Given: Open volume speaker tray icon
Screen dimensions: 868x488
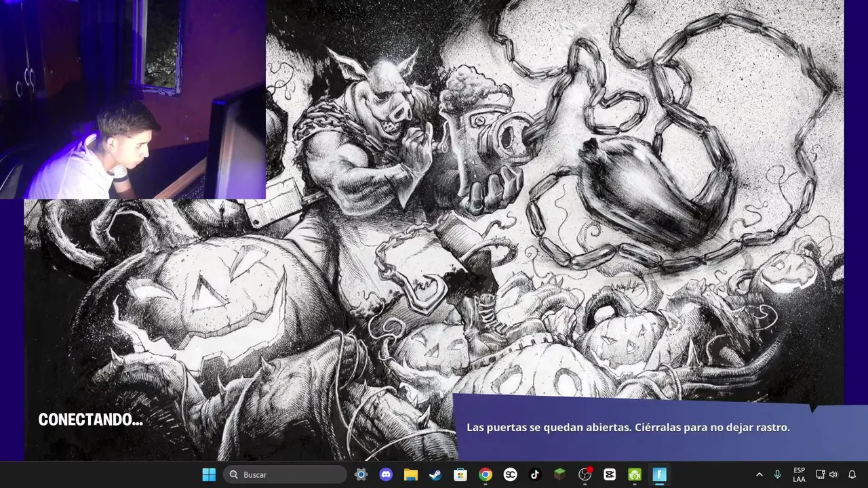Looking at the screenshot, I should 833,474.
